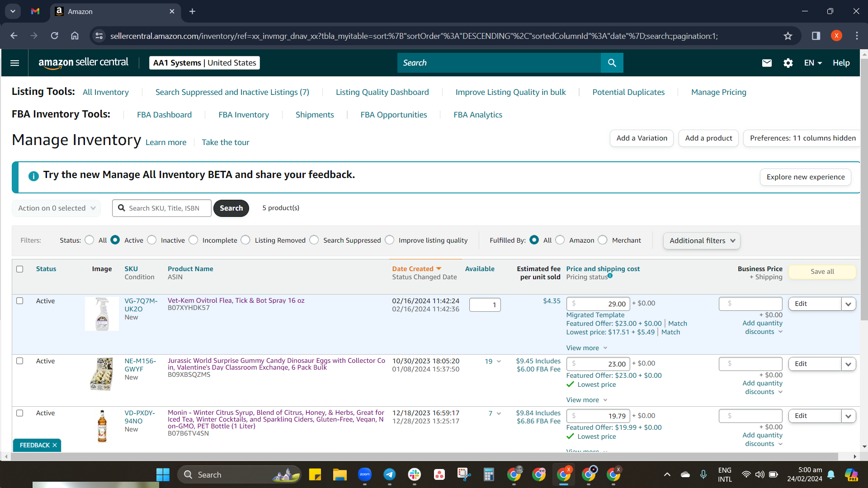Sort by the Date Created column

pos(416,269)
